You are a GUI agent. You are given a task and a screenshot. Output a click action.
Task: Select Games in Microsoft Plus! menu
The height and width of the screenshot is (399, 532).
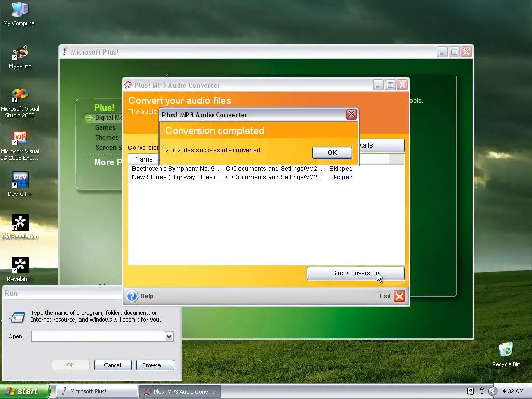105,128
